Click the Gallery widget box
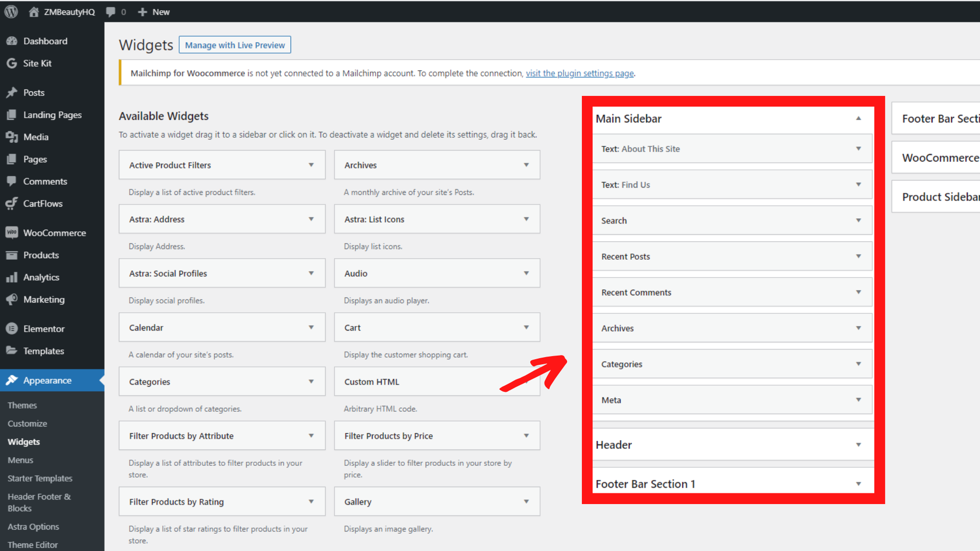The width and height of the screenshot is (980, 551). (x=437, y=502)
